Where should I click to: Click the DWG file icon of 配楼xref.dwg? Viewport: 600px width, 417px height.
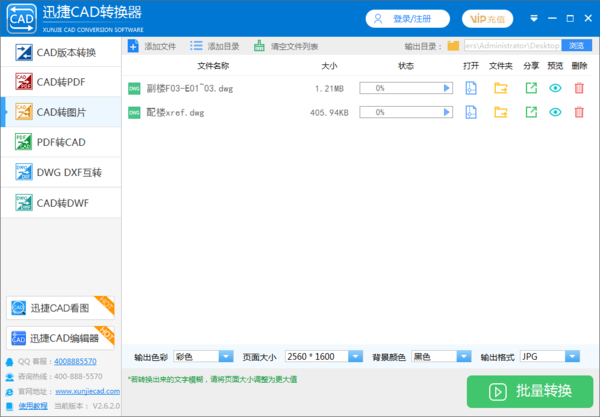coord(134,112)
